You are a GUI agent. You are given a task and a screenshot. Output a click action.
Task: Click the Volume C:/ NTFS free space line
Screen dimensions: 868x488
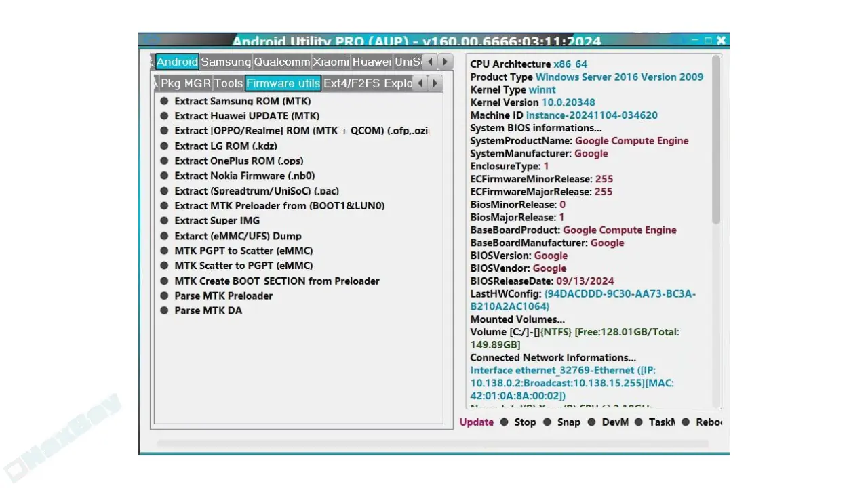coord(575,338)
